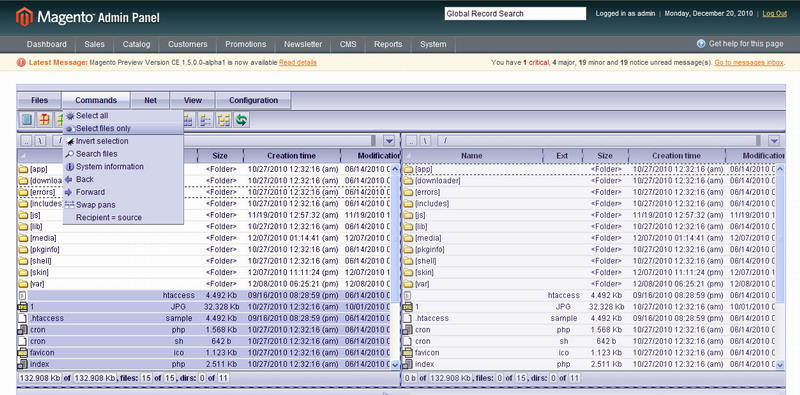Click the Magento logo
800x395 pixels.
pyautogui.click(x=24, y=17)
